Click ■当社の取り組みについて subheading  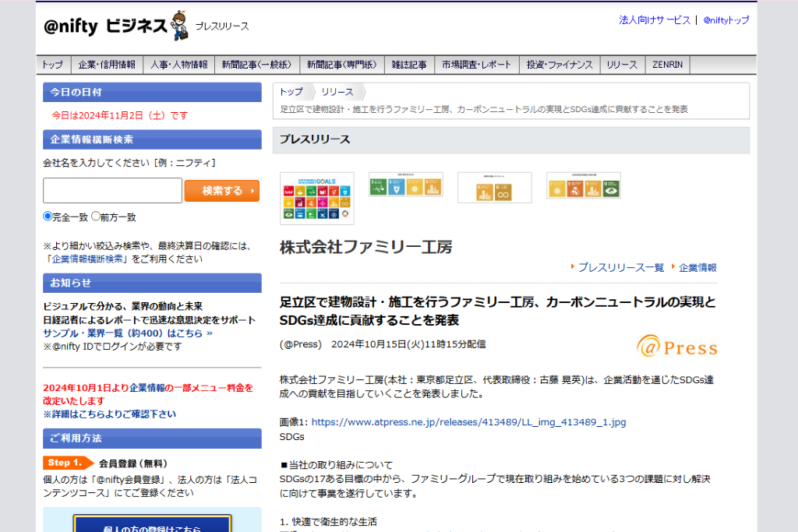point(336,465)
